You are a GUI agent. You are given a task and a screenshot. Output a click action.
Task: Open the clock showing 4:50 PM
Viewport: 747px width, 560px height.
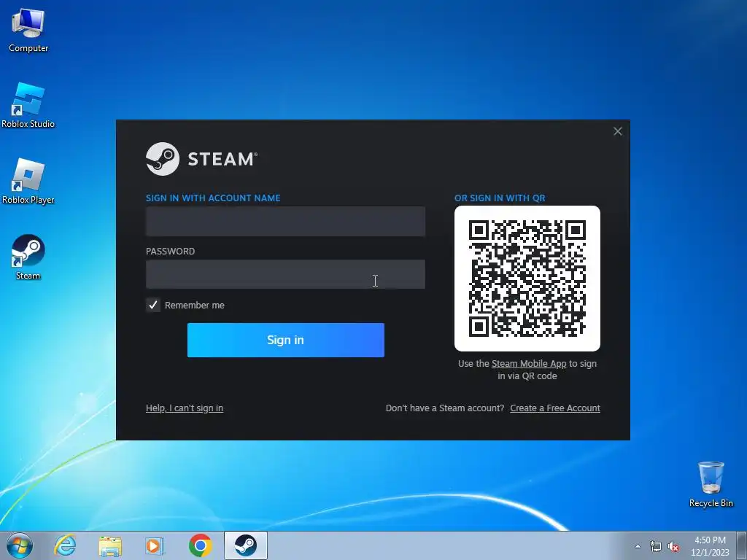pyautogui.click(x=710, y=546)
